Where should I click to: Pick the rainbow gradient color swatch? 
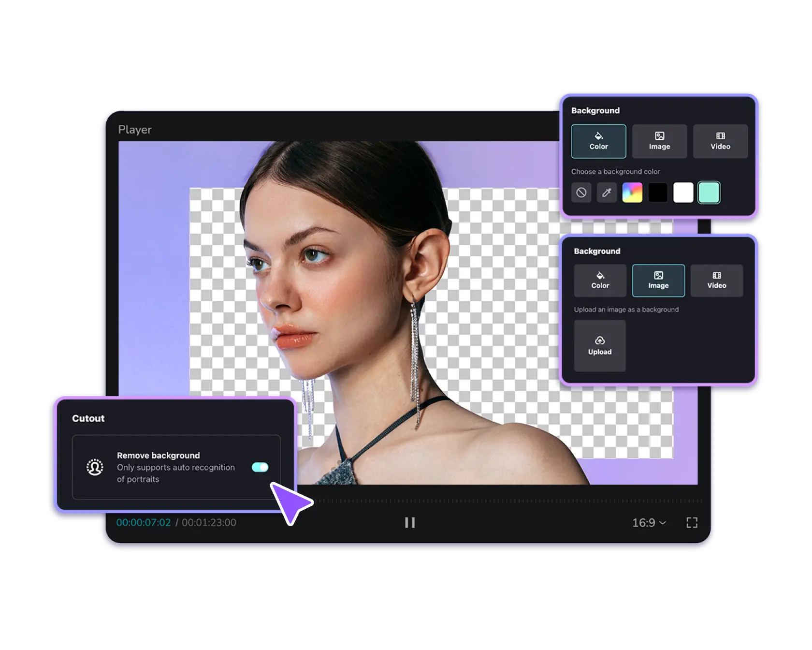tap(632, 192)
